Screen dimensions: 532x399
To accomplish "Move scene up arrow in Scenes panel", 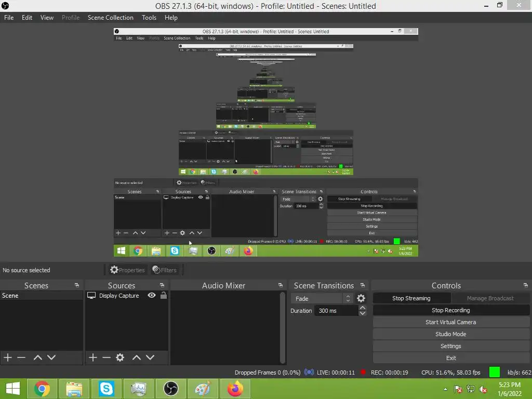I will [37, 357].
